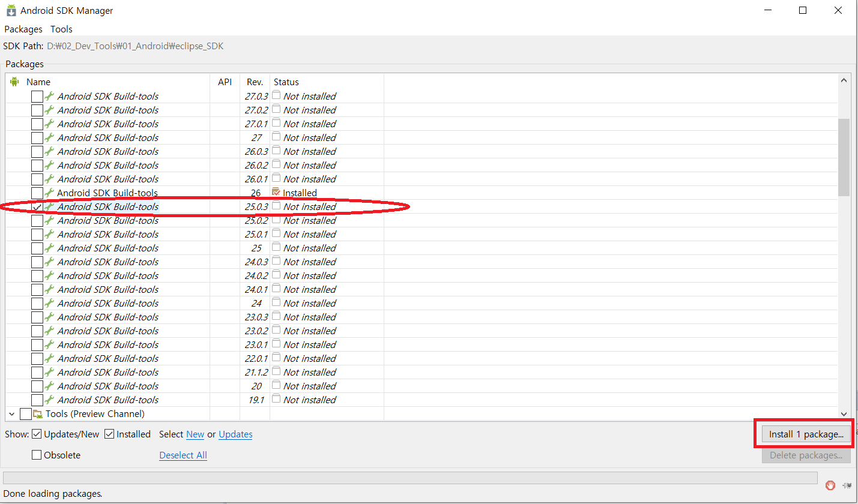Viewport: 858px width, 504px height.
Task: Click the Deselect All link
Action: pos(183,455)
